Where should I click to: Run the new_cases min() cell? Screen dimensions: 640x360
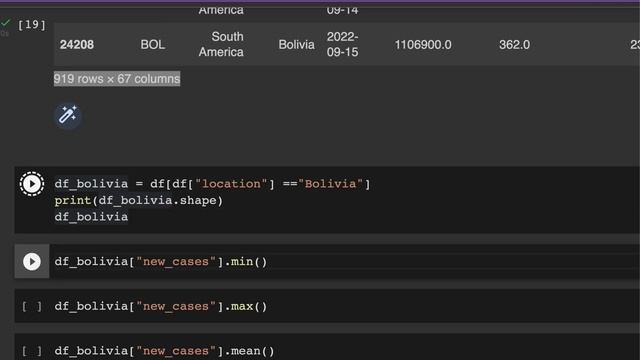click(32, 262)
